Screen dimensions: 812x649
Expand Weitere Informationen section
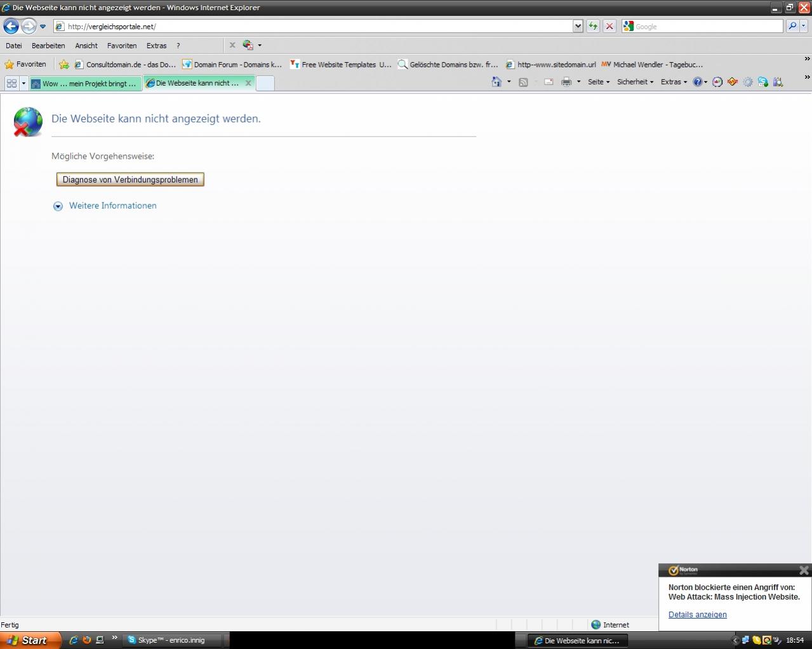pyautogui.click(x=112, y=206)
